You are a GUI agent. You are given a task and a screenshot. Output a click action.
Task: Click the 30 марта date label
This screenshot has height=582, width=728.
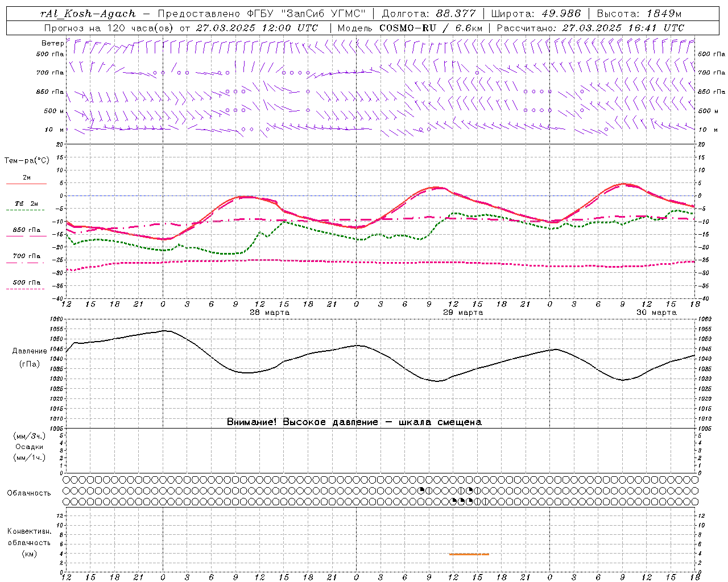[656, 313]
